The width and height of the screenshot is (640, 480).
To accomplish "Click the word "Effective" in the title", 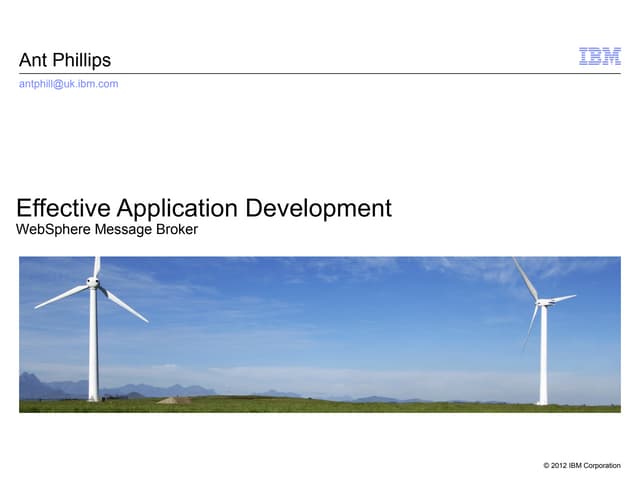I will click(x=63, y=208).
